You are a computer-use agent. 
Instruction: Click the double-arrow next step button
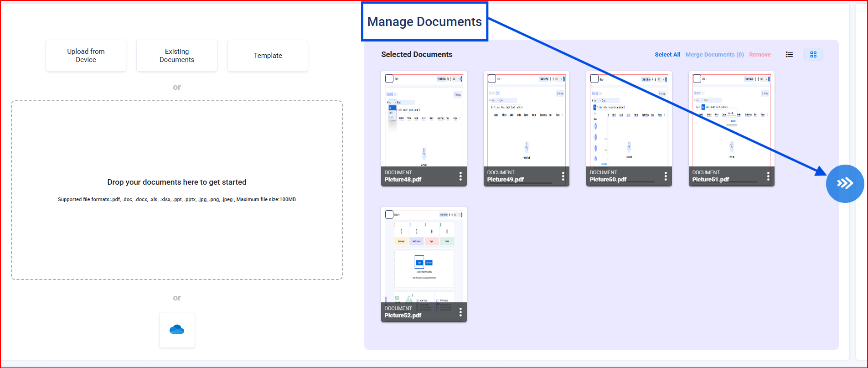(845, 183)
